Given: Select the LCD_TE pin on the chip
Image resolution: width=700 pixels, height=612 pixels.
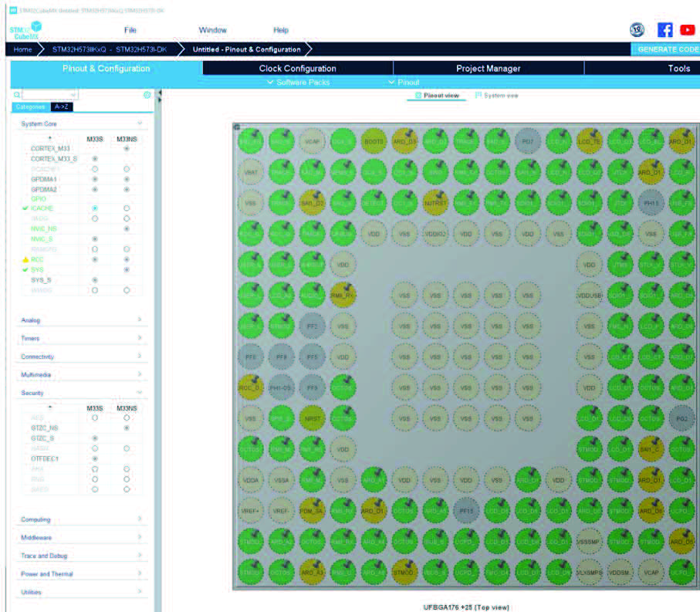Looking at the screenshot, I should 590,141.
